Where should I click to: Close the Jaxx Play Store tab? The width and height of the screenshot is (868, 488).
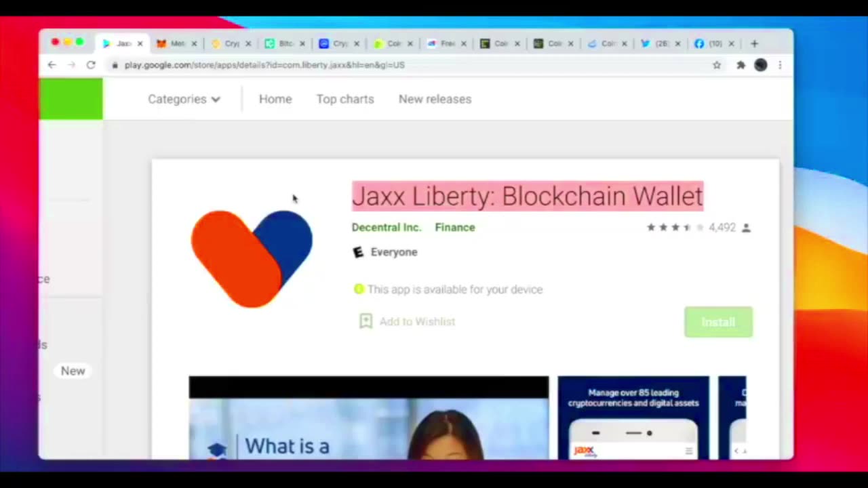click(x=140, y=43)
